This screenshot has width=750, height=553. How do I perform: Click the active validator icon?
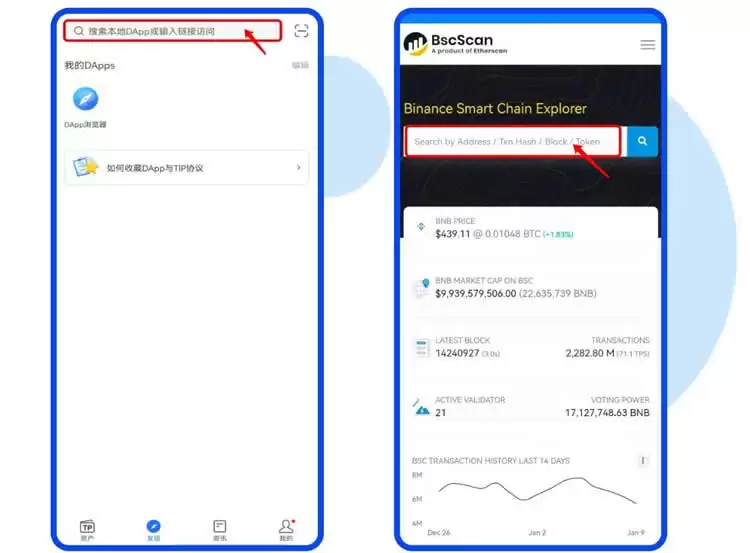click(421, 407)
